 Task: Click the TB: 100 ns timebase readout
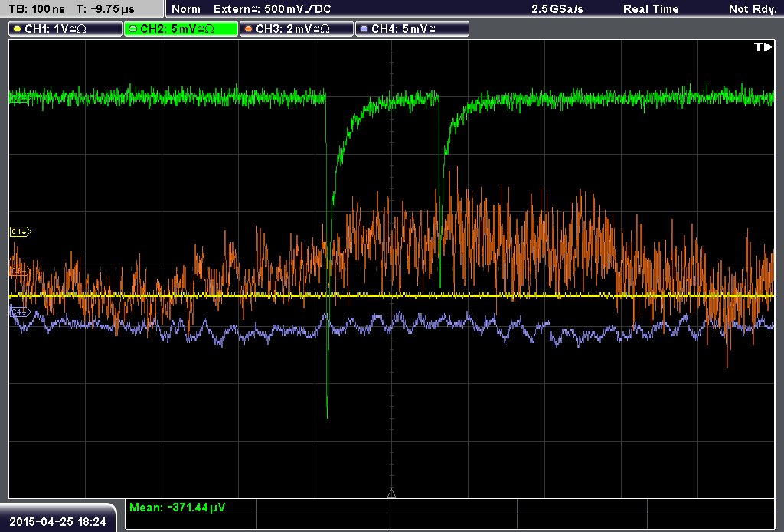37,9
